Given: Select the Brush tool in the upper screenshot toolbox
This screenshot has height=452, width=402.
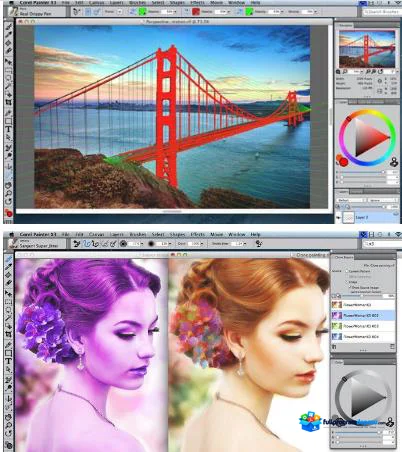Looking at the screenshot, I should coord(9,27).
